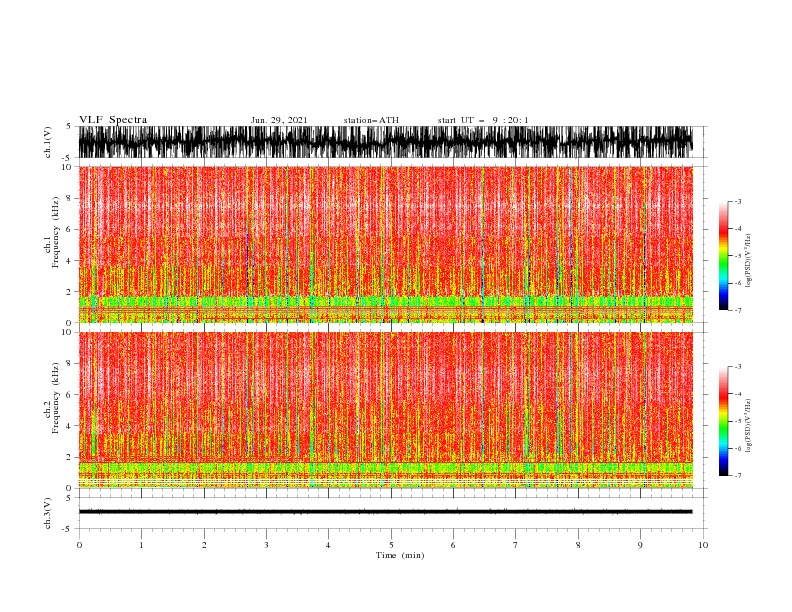Click the time axis tick label "5"

pyautogui.click(x=391, y=545)
